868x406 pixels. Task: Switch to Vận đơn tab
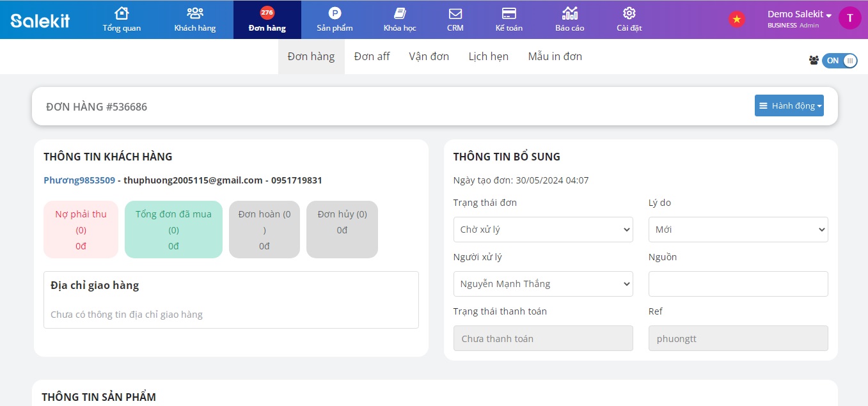tap(429, 56)
